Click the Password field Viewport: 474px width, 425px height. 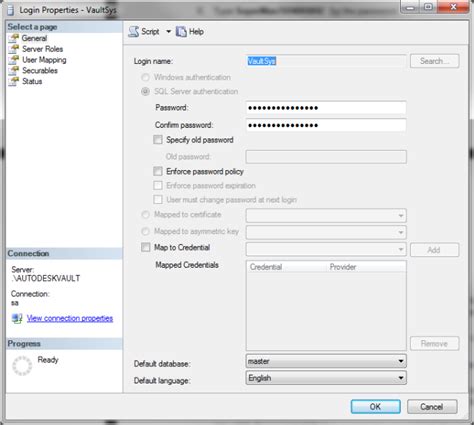[x=326, y=108]
